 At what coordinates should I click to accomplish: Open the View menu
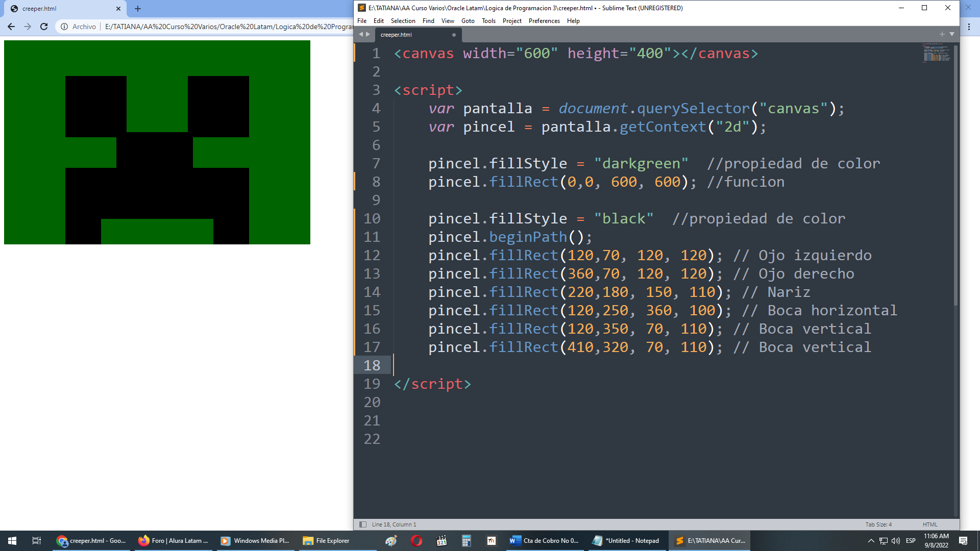click(448, 21)
